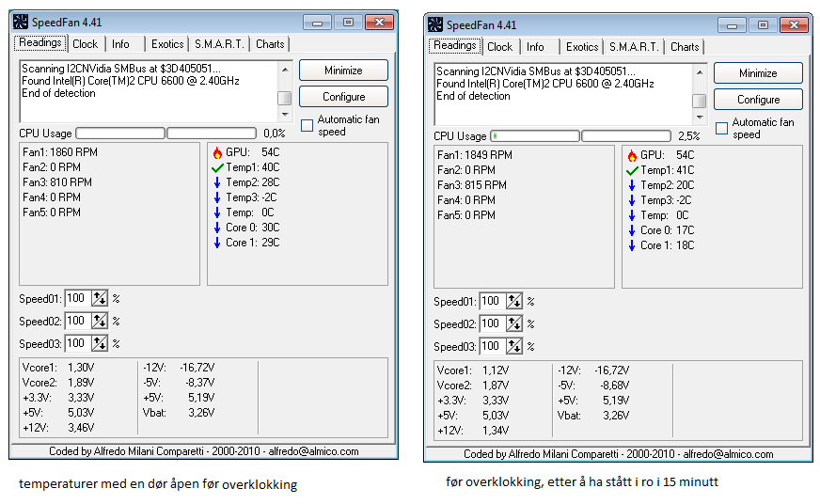Click second CPU Usage bar in right window
820x504 pixels.
click(626, 136)
